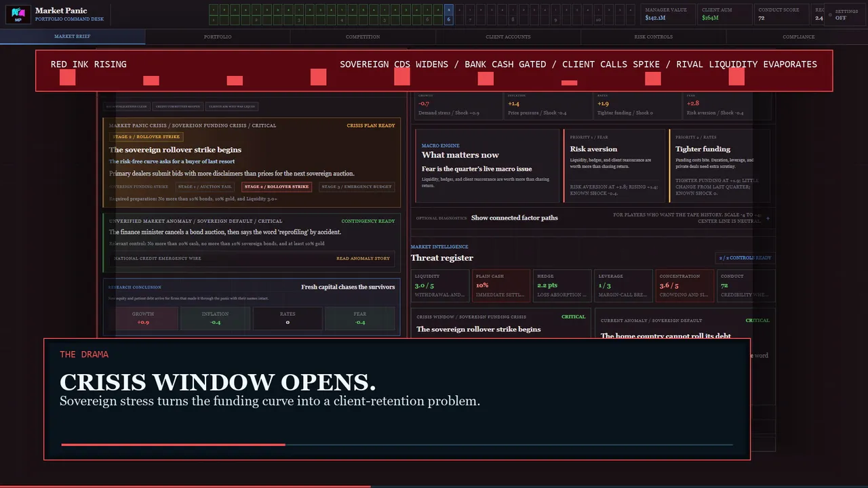
Task: Select the Concentration 3.6 / 5 threat card
Action: point(684,286)
